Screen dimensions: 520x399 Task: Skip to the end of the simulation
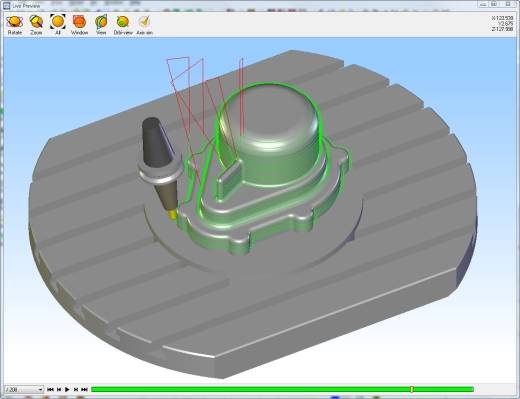pyautogui.click(x=84, y=389)
